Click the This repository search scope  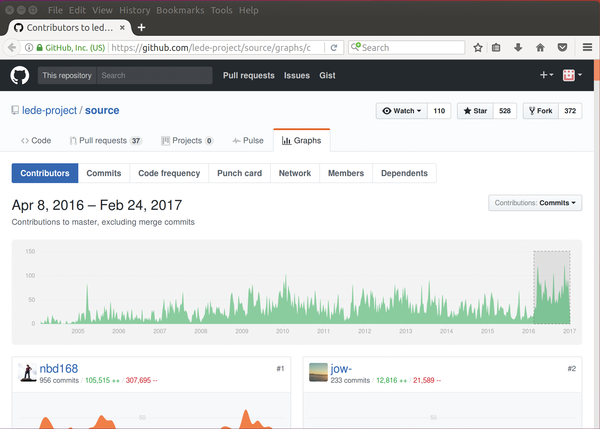point(67,75)
